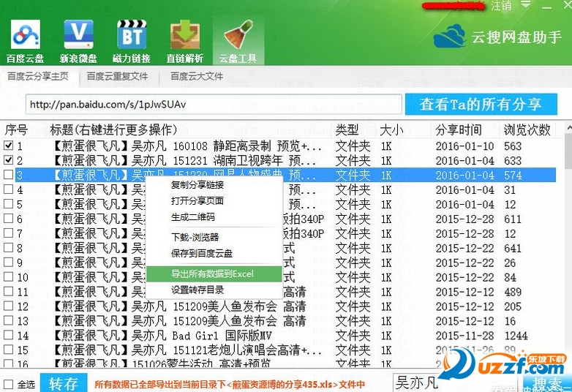Select the 云盘工具 broom icon
572x392 pixels.
(238, 41)
